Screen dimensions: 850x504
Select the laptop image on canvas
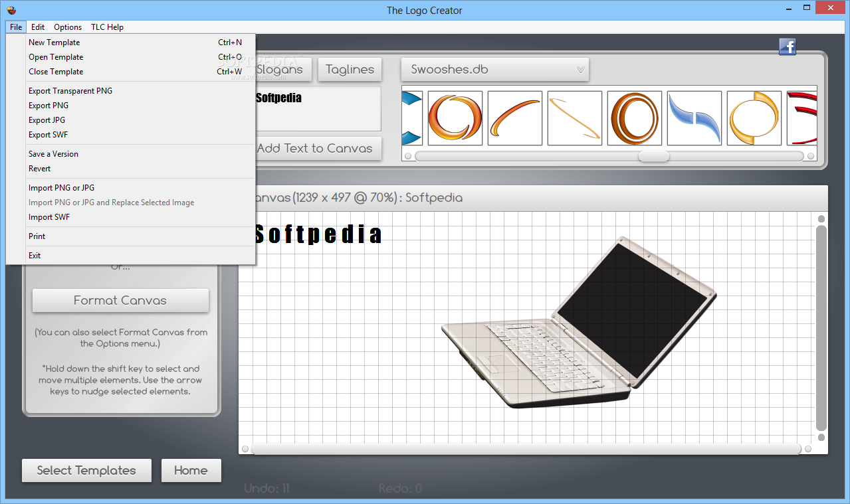pos(580,321)
